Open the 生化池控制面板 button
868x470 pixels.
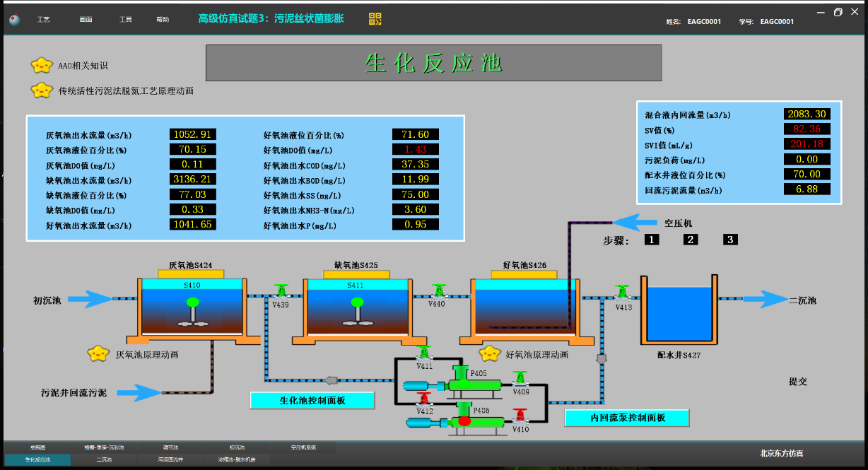click(x=312, y=401)
